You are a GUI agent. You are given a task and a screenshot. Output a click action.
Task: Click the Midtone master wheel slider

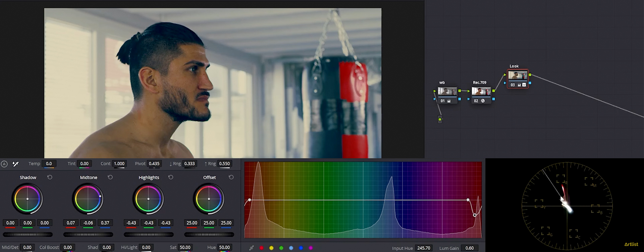(x=88, y=235)
